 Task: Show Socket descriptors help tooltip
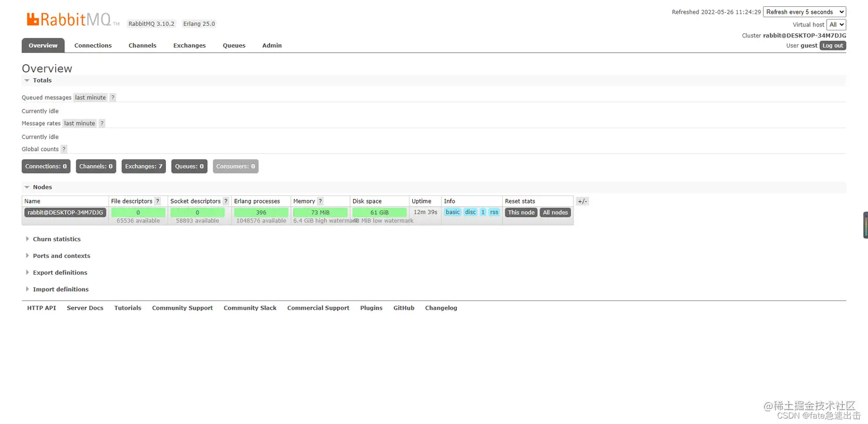(226, 202)
